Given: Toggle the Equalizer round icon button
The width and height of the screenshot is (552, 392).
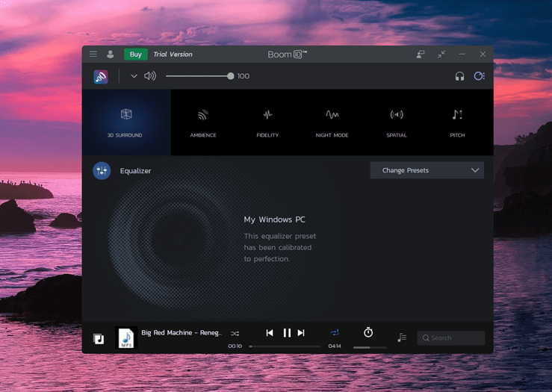Looking at the screenshot, I should click(x=102, y=171).
